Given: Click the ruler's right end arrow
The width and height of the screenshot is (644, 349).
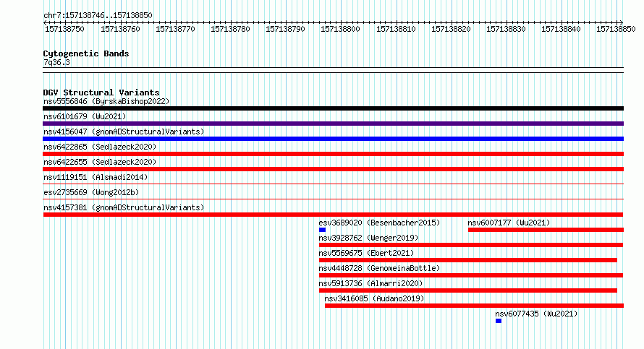Looking at the screenshot, I should (622, 22).
